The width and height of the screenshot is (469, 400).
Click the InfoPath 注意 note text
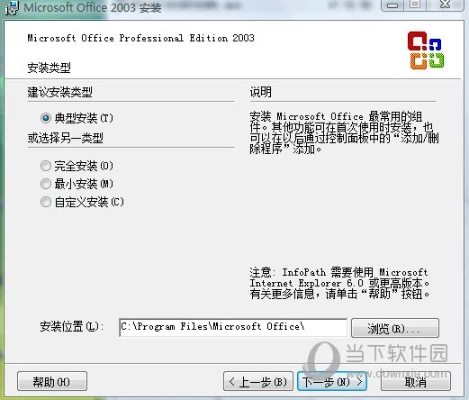339,283
